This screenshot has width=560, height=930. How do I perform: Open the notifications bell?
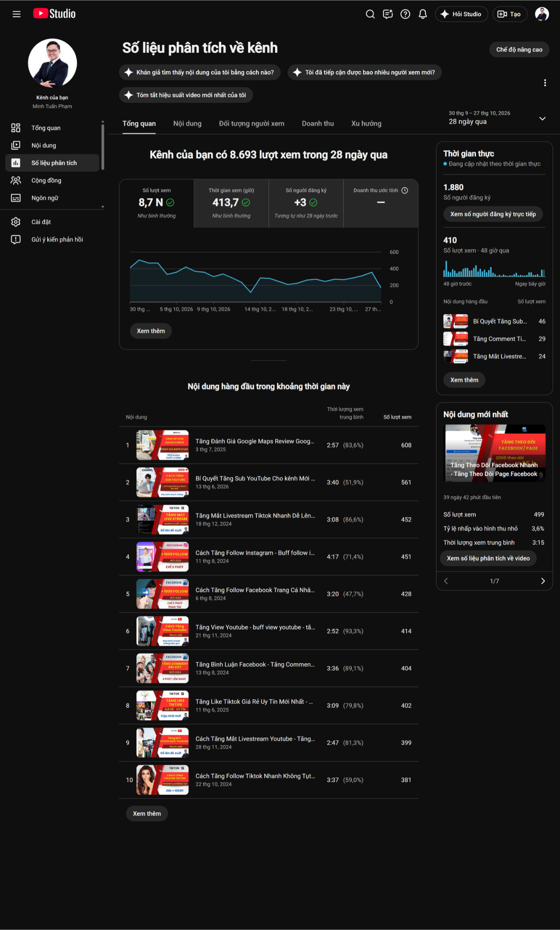(x=422, y=14)
